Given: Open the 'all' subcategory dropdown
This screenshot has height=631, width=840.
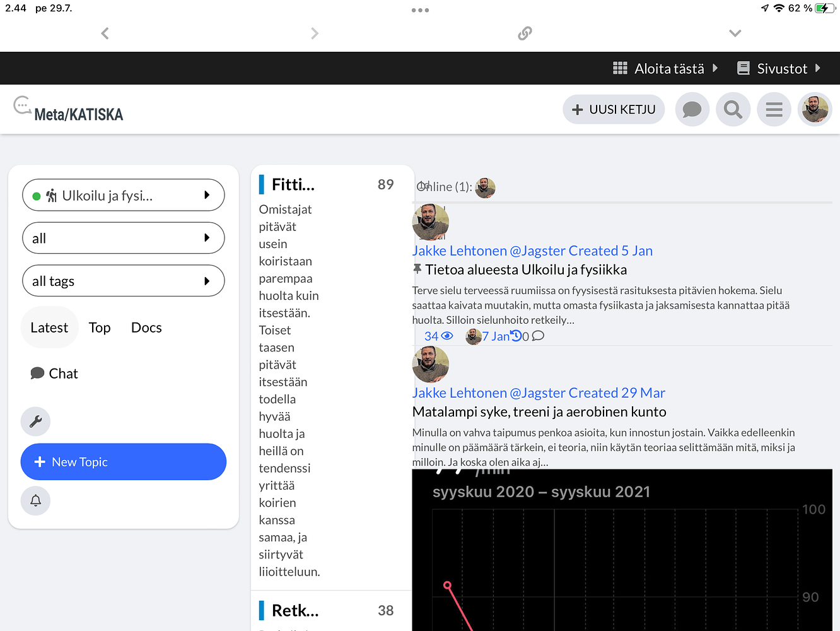Looking at the screenshot, I should point(123,239).
